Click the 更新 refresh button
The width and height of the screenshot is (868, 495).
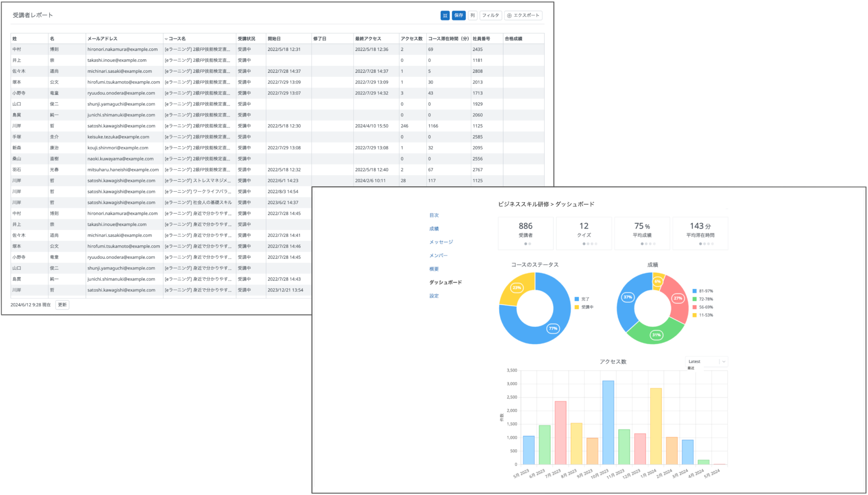(x=62, y=305)
